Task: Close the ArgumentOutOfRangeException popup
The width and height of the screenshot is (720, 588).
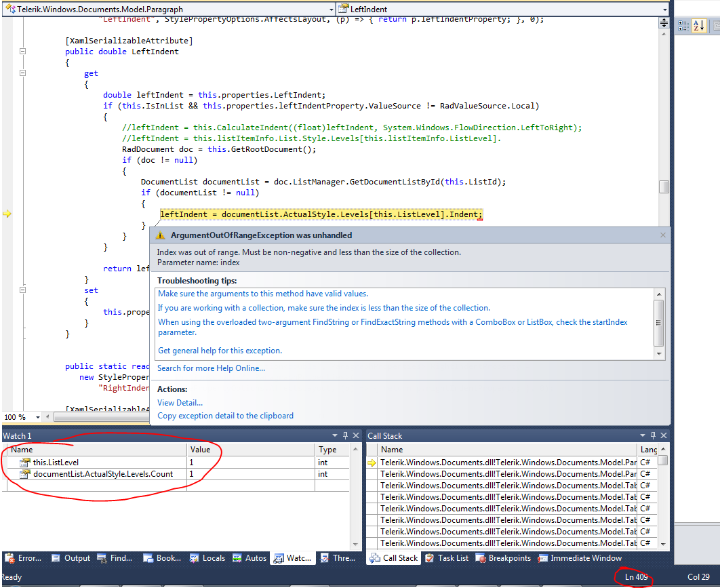Action: point(662,235)
